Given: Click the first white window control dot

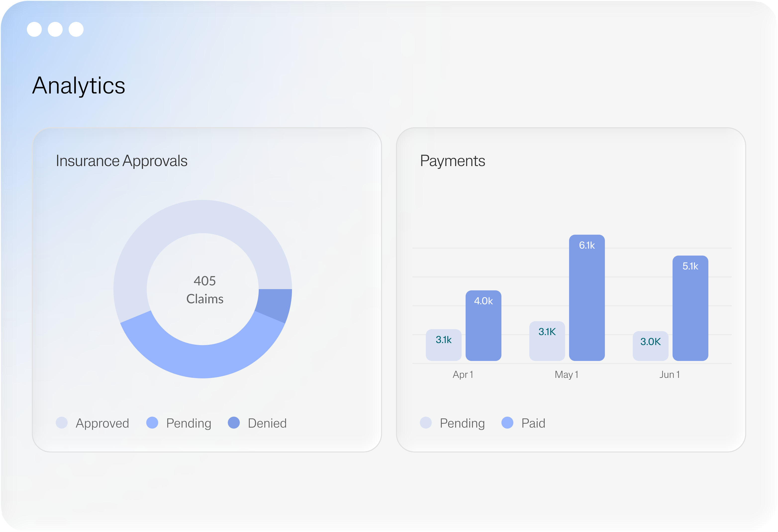Looking at the screenshot, I should [x=34, y=29].
